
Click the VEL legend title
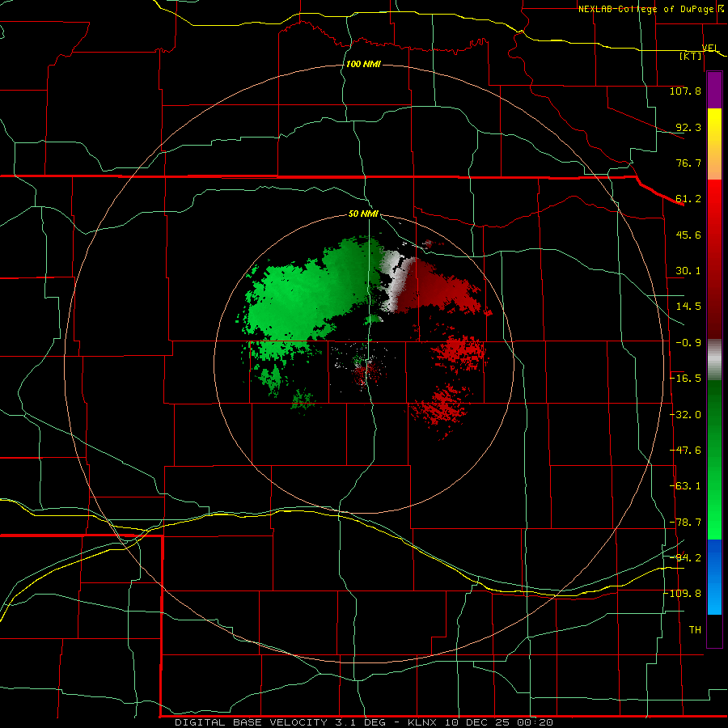pos(710,48)
